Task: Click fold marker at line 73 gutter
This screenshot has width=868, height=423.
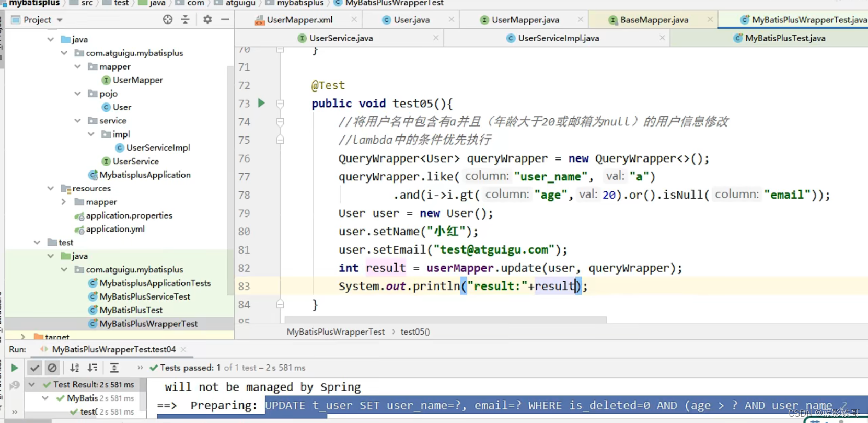Action: [280, 104]
